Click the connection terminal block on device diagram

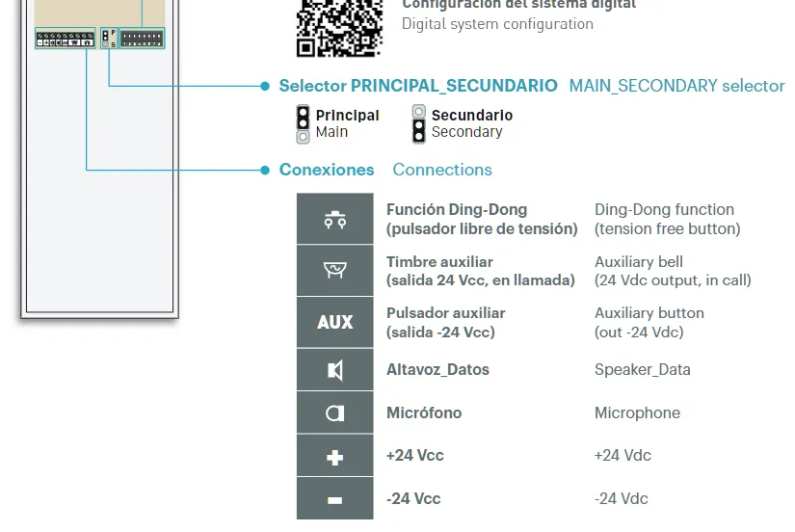(x=65, y=39)
